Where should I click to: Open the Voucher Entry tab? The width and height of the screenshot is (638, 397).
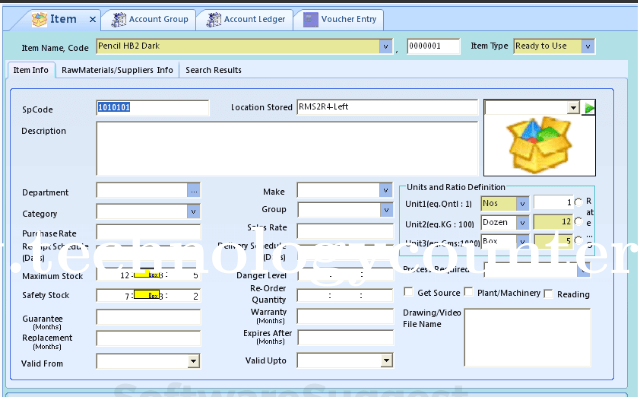click(x=339, y=19)
